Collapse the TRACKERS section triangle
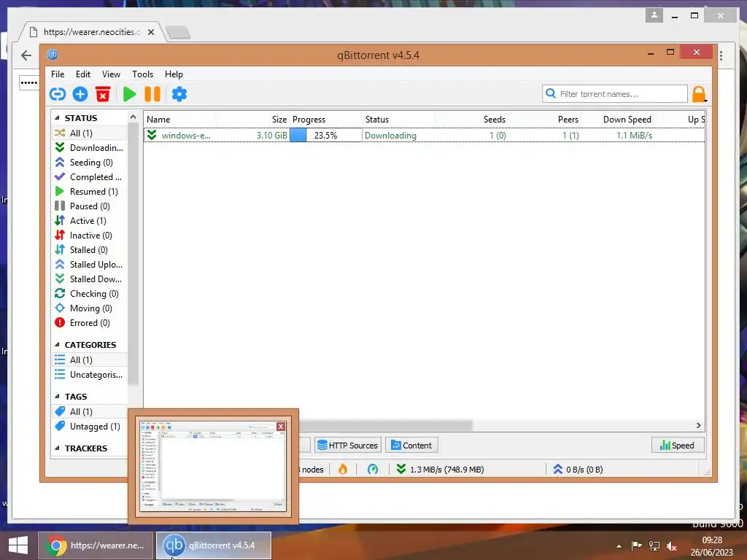The width and height of the screenshot is (747, 560). click(57, 448)
